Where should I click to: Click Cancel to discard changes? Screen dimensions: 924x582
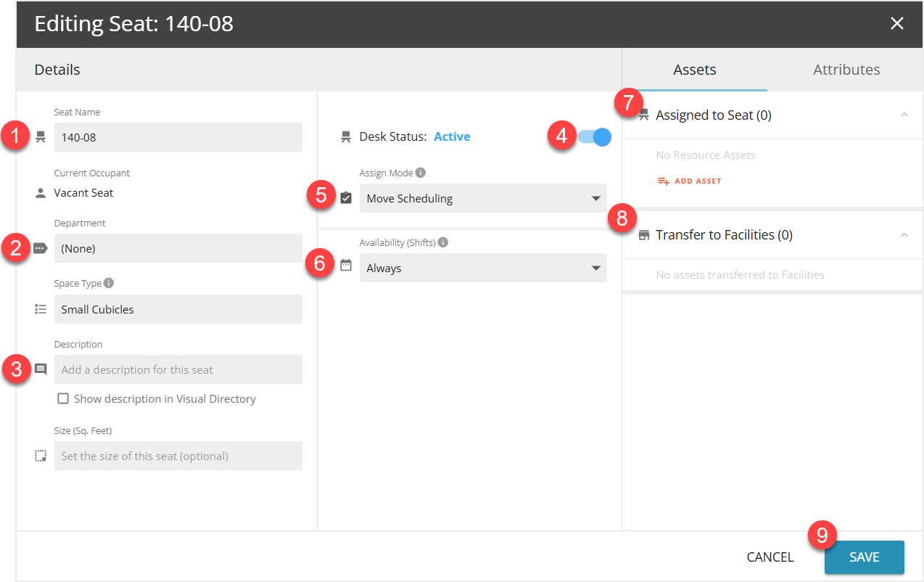[770, 557]
